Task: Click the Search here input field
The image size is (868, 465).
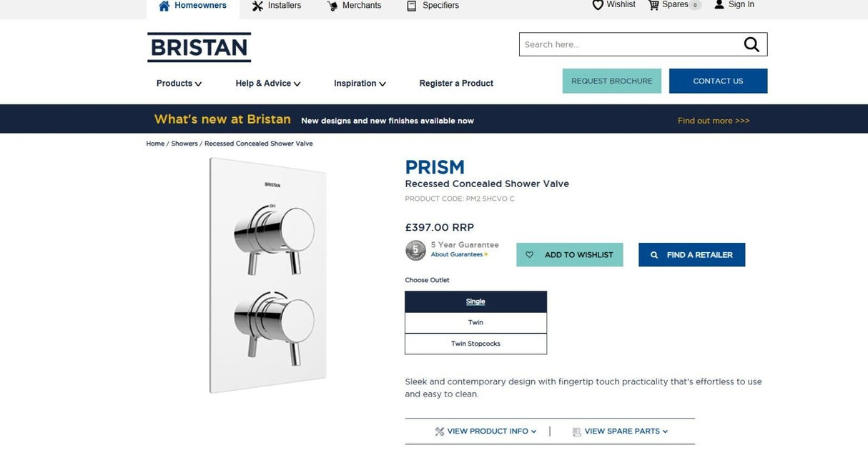Action: point(629,44)
